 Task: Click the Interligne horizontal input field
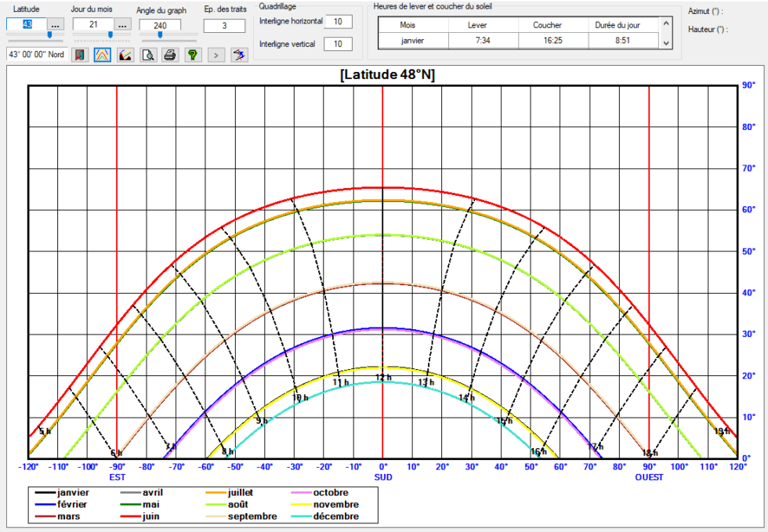(338, 21)
